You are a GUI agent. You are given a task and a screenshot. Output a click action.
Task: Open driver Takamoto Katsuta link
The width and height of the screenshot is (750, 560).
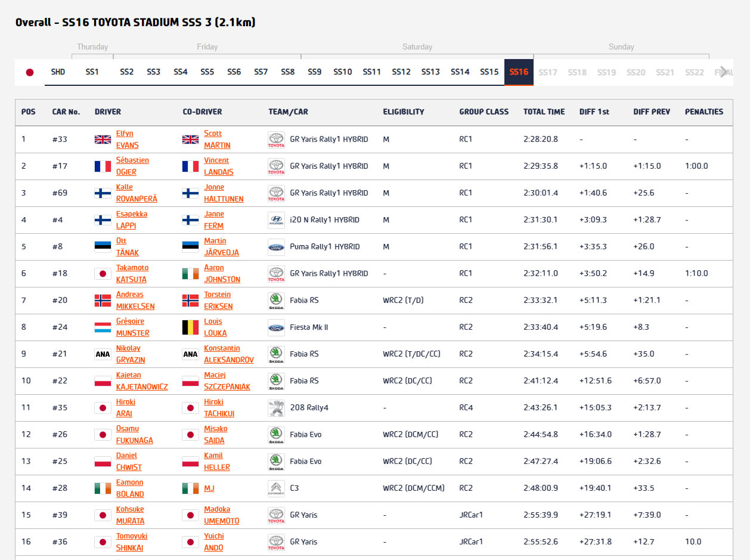(x=132, y=274)
